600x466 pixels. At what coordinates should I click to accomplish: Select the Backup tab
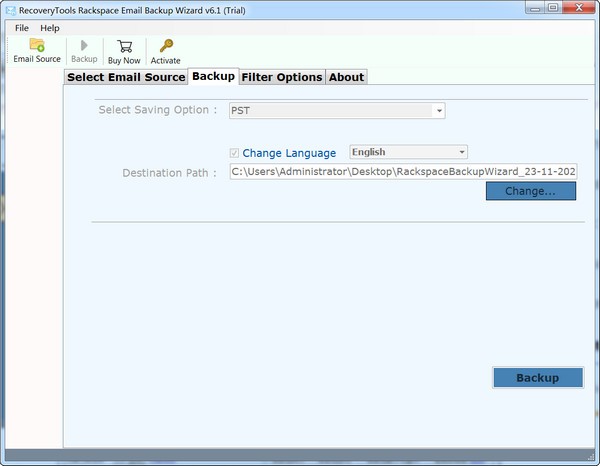(213, 76)
